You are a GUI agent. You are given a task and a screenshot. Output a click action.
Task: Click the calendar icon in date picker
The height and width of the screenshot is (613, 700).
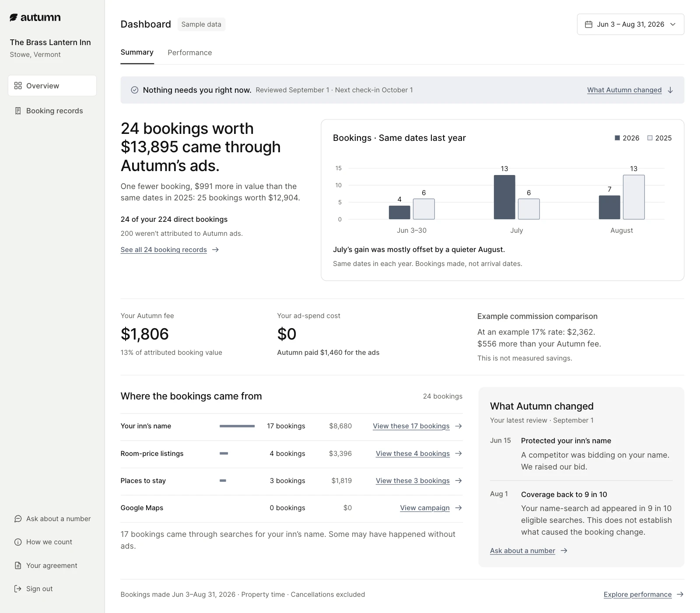point(589,25)
